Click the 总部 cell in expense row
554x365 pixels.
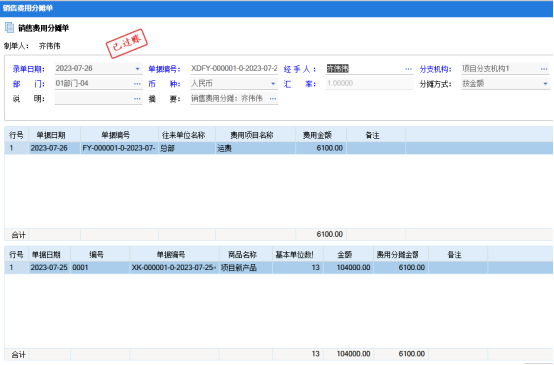(187, 148)
